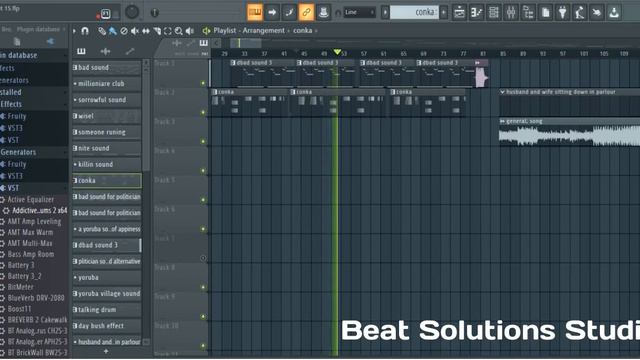The image size is (640, 360).
Task: Open the Playlist view icon
Action: pyautogui.click(x=459, y=13)
